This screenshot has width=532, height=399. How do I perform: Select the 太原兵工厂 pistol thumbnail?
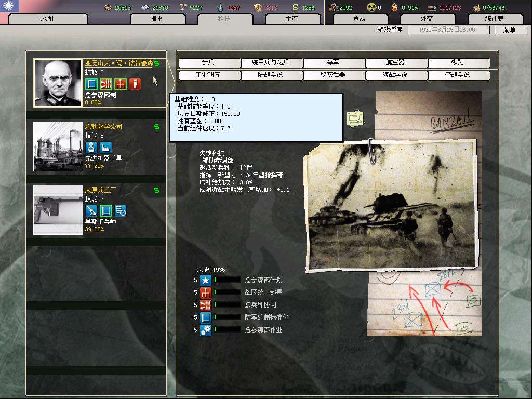click(x=58, y=210)
